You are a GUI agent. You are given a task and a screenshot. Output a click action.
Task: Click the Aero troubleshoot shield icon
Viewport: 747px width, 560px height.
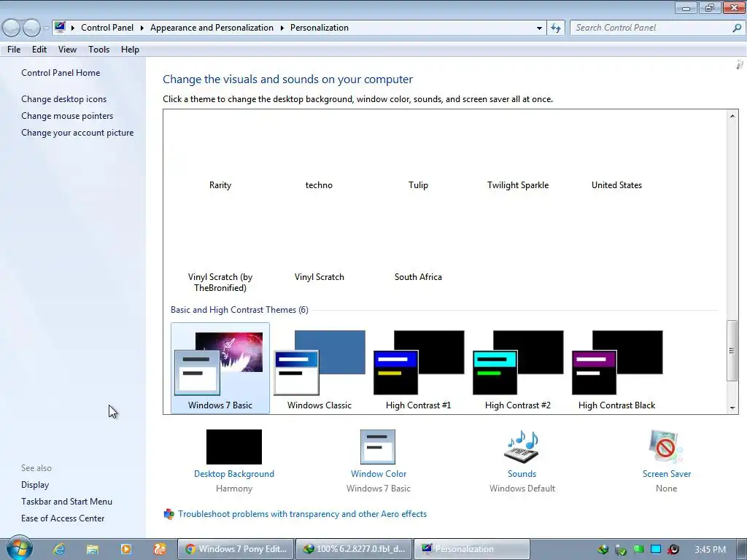(169, 514)
